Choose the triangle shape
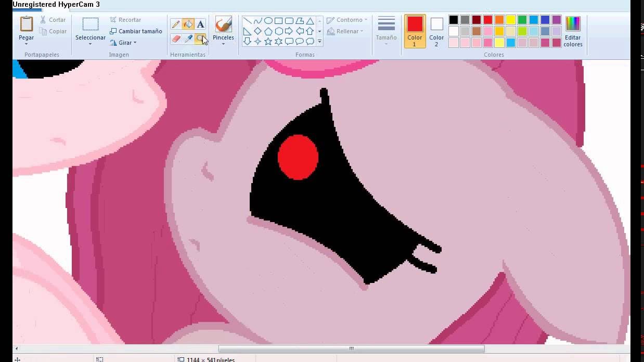The height and width of the screenshot is (362, 644). (x=310, y=21)
